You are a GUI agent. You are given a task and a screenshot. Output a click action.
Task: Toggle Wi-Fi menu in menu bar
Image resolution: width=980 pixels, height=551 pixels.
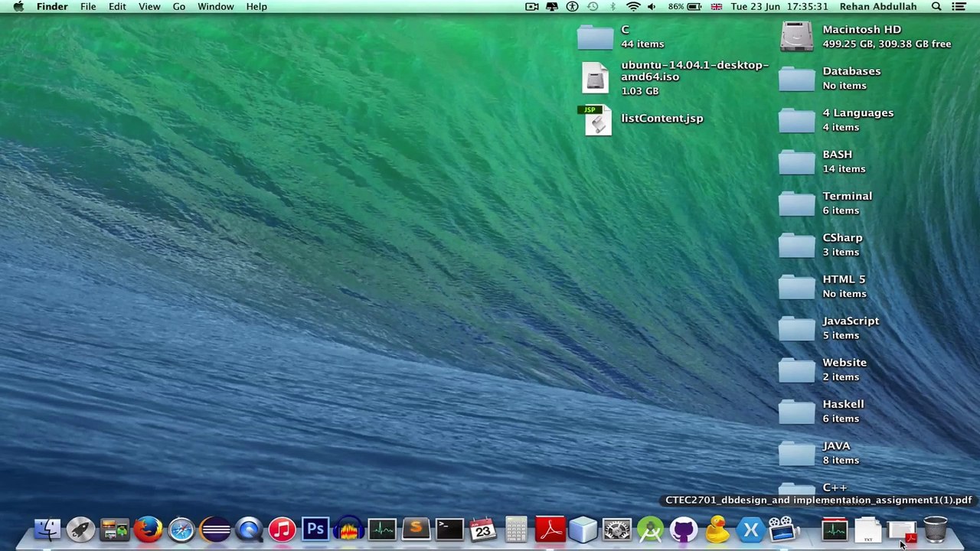coord(633,7)
